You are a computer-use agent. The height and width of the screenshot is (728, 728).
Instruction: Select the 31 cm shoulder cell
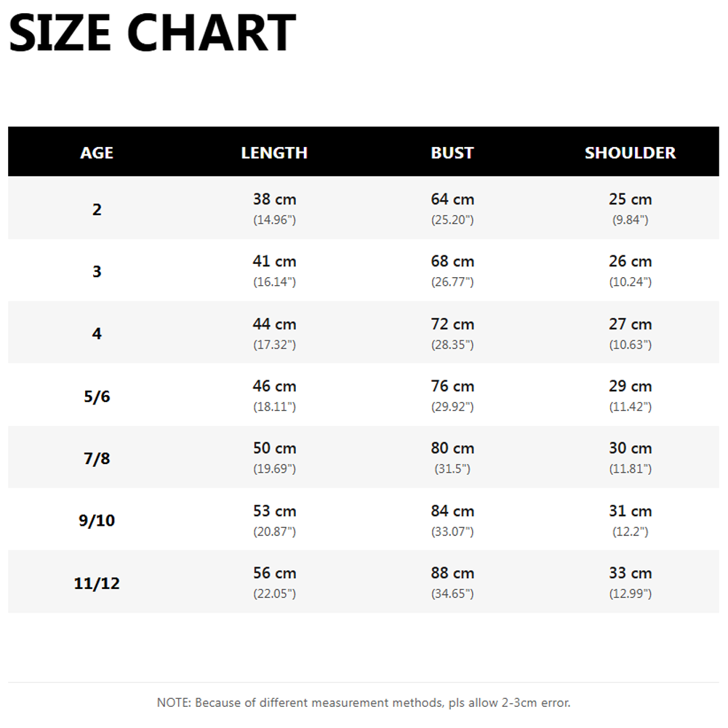coord(630,520)
